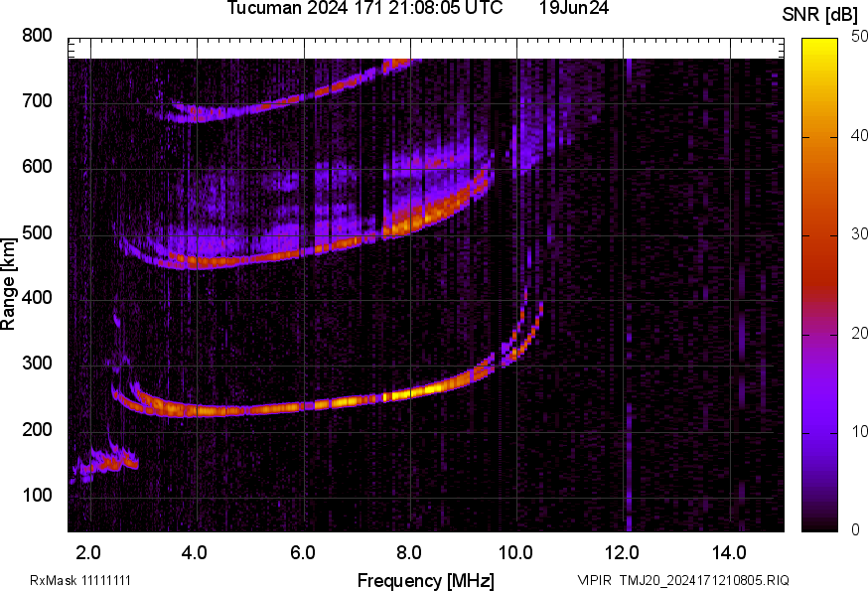This screenshot has height=591, width=868.
Task: Click the range tick label '300'
Action: [37, 364]
